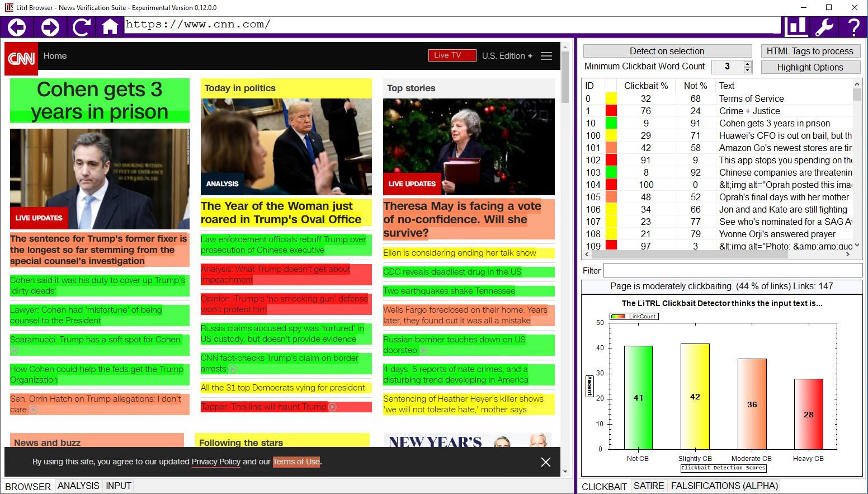Click the Terms of Use link
Viewport: 868px width, 494px height.
(x=296, y=462)
